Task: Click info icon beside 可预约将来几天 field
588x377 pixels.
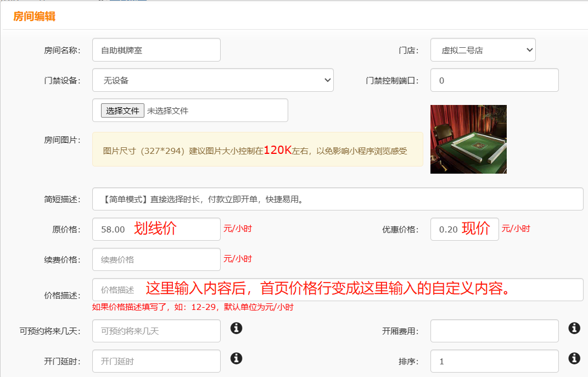Action: pos(236,328)
